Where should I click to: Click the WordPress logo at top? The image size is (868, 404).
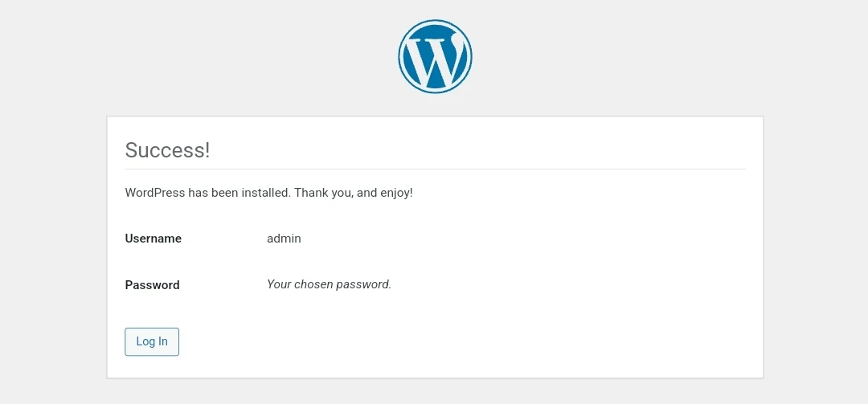(435, 57)
